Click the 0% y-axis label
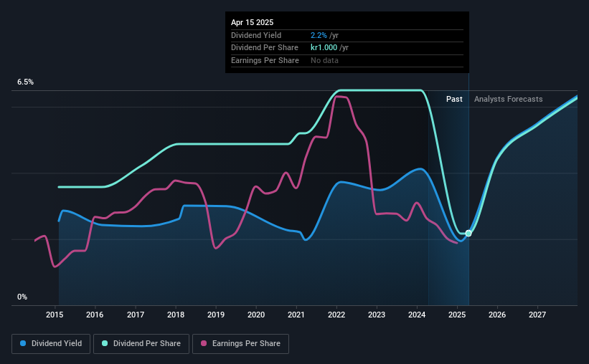 22,297
